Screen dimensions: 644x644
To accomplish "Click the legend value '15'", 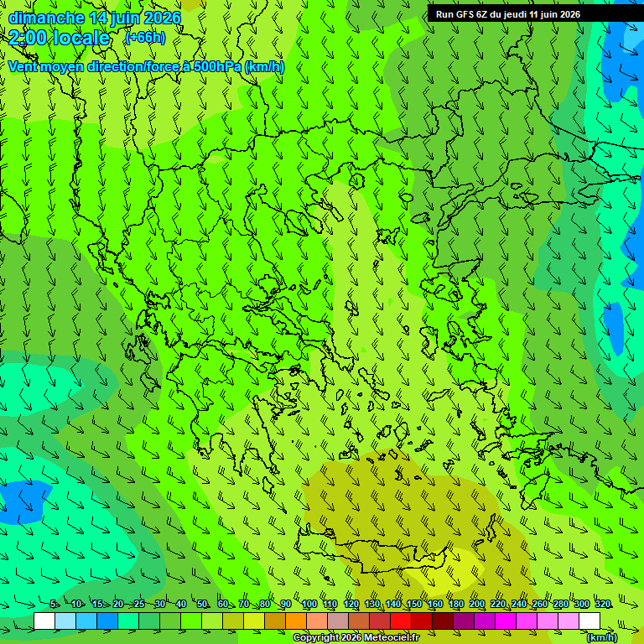I will click(x=97, y=604).
